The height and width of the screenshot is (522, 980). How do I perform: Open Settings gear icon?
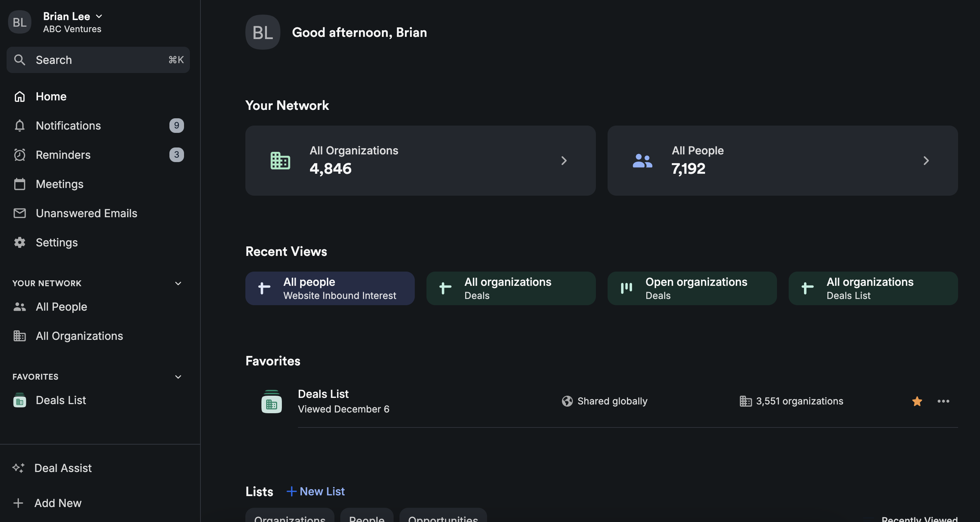pos(19,242)
